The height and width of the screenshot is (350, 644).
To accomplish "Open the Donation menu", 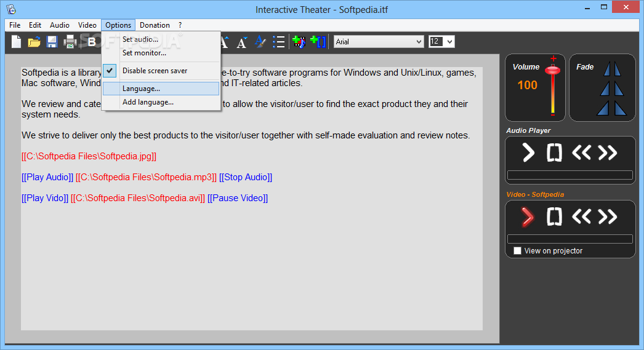I will coord(155,25).
